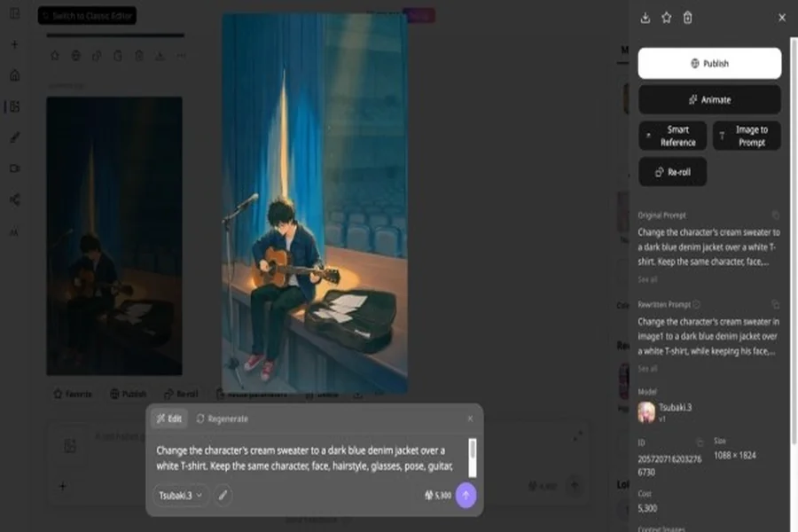This screenshot has width=798, height=532.
Task: Select the dimmed small thumbnail on the left
Action: (x=114, y=236)
